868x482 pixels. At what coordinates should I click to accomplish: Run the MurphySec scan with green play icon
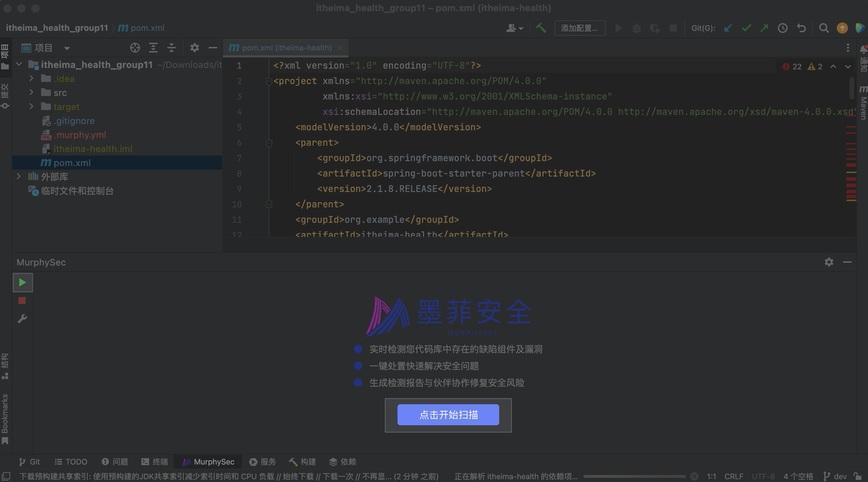[22, 282]
